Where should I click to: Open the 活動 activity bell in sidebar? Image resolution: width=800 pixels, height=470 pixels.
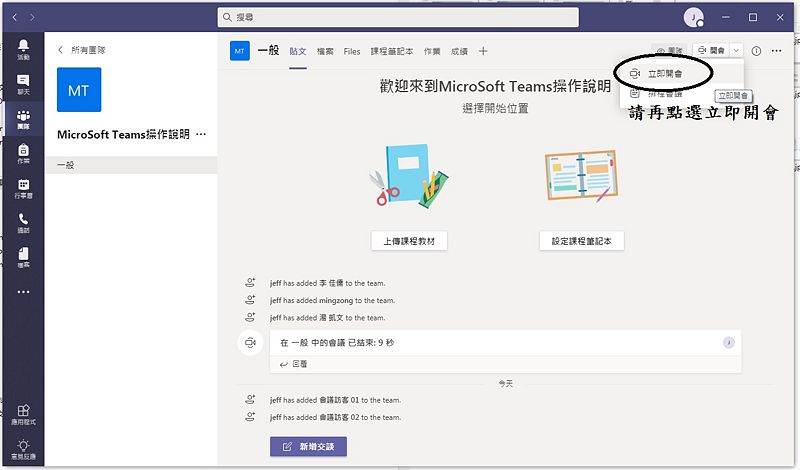pos(23,50)
